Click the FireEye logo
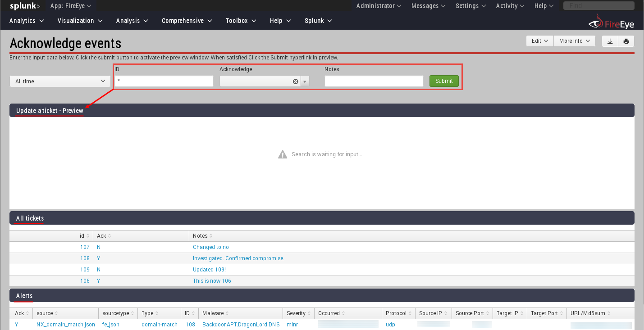 click(611, 20)
